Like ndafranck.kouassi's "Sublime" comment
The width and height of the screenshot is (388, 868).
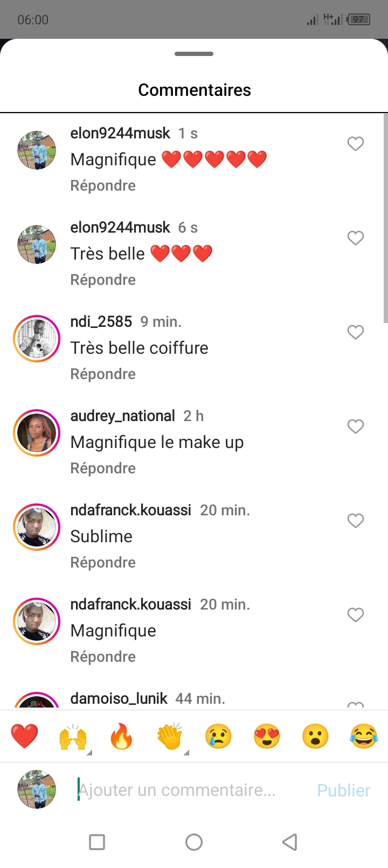(355, 521)
